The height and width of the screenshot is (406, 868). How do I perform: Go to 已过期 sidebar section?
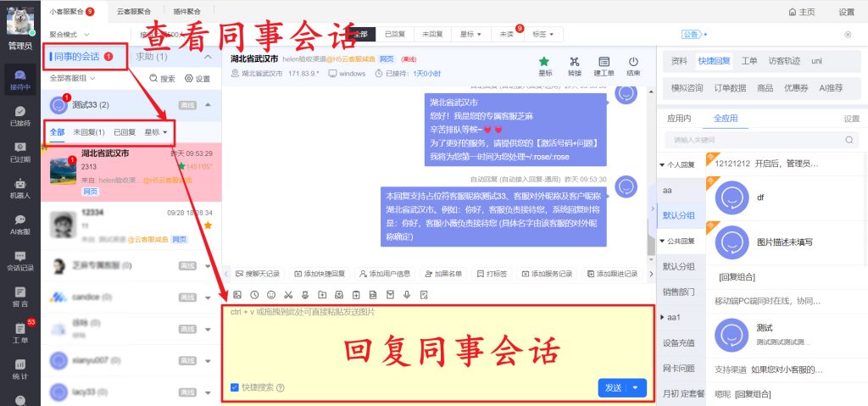[x=20, y=153]
